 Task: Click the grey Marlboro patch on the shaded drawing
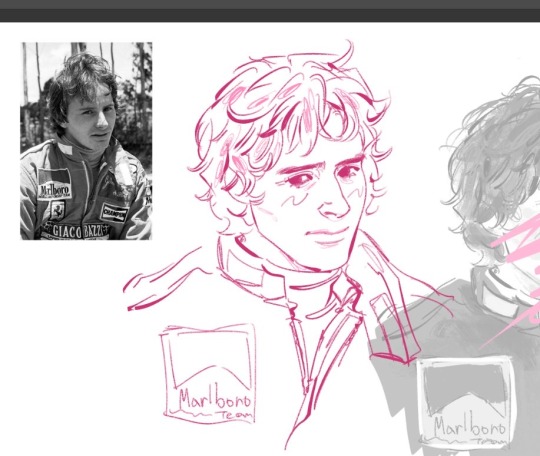tap(466, 402)
